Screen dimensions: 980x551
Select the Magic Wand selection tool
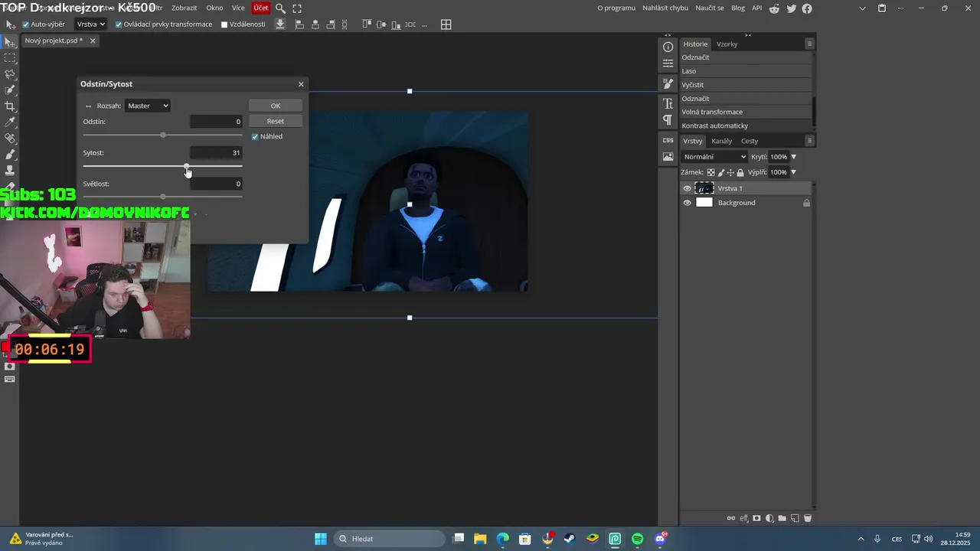point(10,90)
